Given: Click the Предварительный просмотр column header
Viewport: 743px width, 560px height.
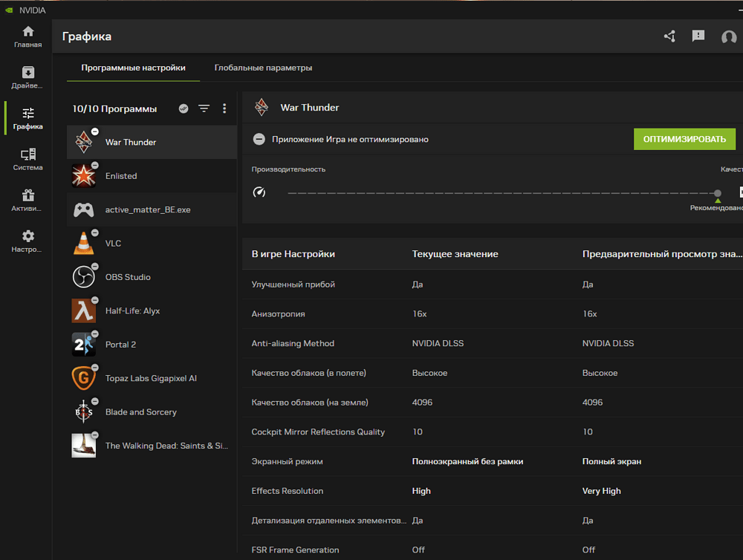Looking at the screenshot, I should click(x=662, y=254).
